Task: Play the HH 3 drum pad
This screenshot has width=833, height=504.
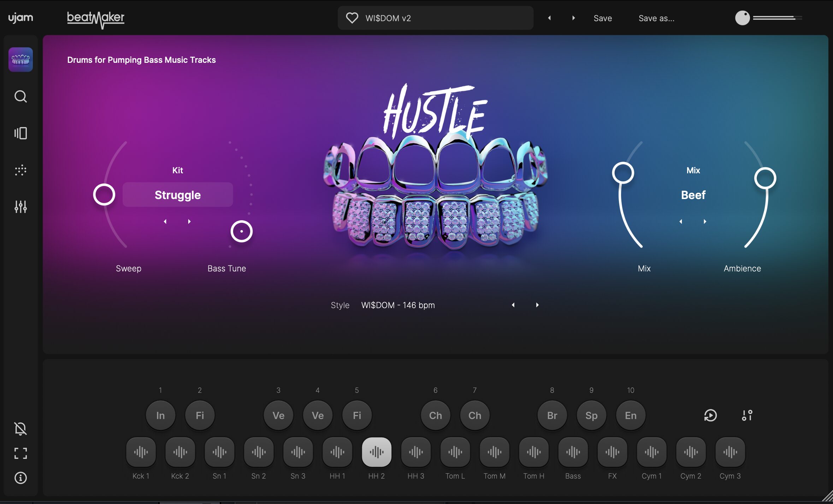Action: (416, 452)
